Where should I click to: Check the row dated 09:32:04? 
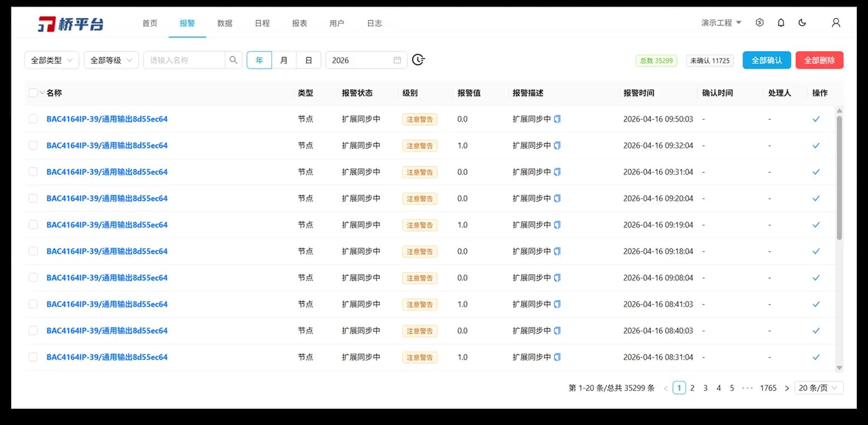(x=33, y=146)
